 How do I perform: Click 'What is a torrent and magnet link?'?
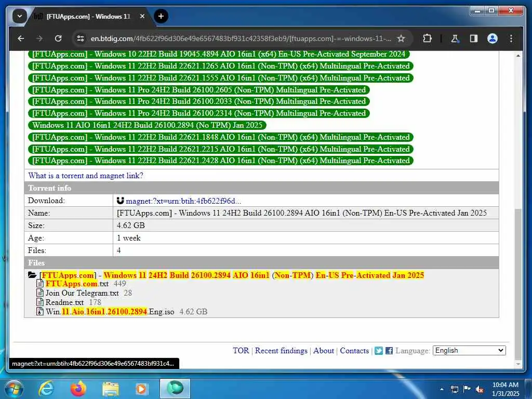tap(86, 176)
